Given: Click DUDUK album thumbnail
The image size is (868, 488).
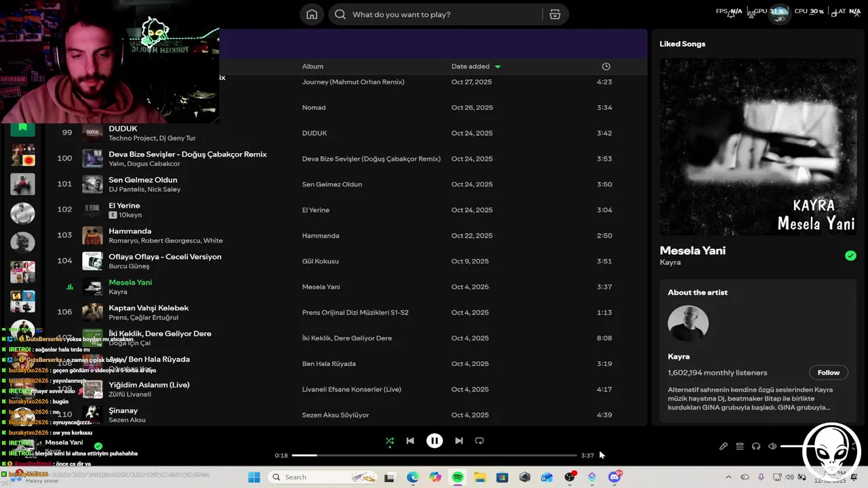Looking at the screenshot, I should (92, 133).
